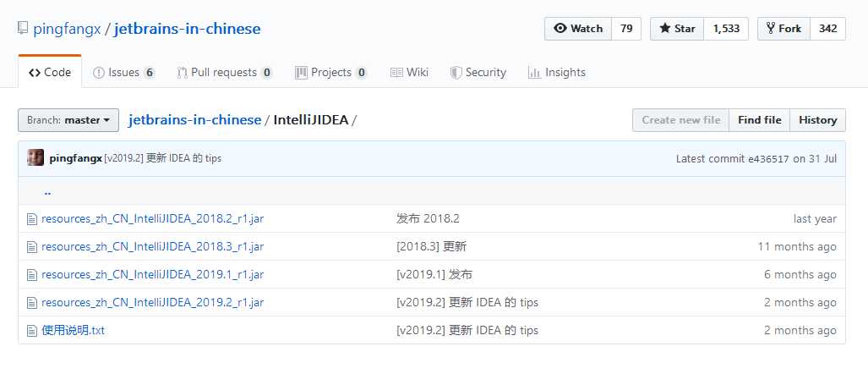Image resolution: width=868 pixels, height=374 pixels.
Task: Watch the repository
Action: pyautogui.click(x=578, y=29)
